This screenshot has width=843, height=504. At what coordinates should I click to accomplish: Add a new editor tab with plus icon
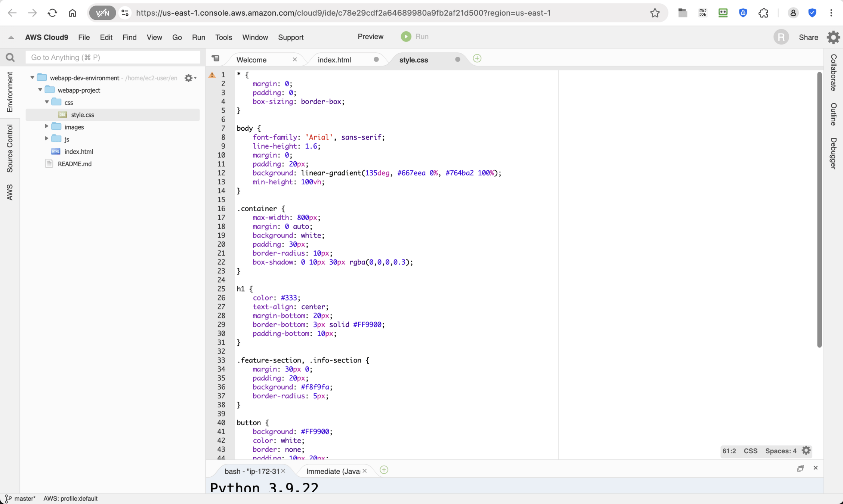click(477, 59)
